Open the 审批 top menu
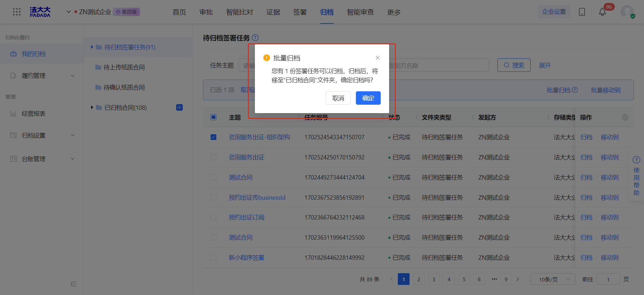 coord(206,12)
